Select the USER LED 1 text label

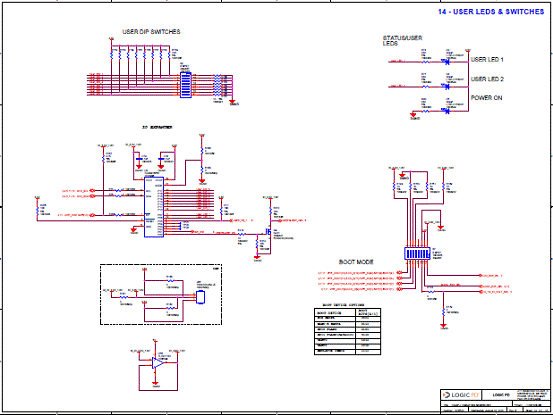pyautogui.click(x=487, y=60)
